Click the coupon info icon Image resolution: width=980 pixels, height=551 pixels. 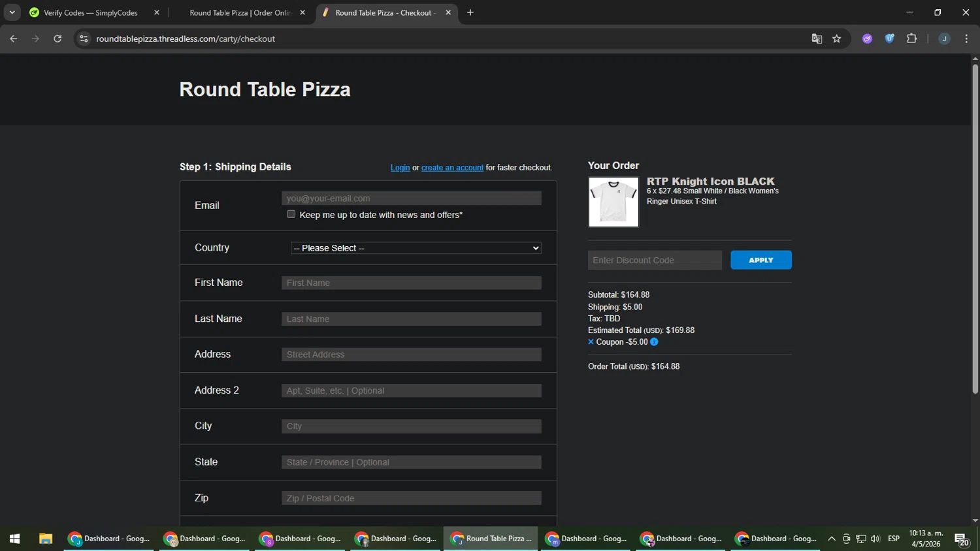pos(654,342)
